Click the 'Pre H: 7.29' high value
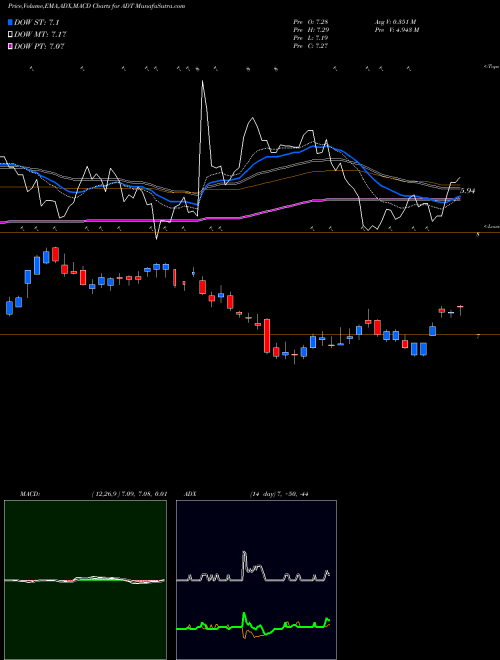Screen dimensions: 500x660 311,30
